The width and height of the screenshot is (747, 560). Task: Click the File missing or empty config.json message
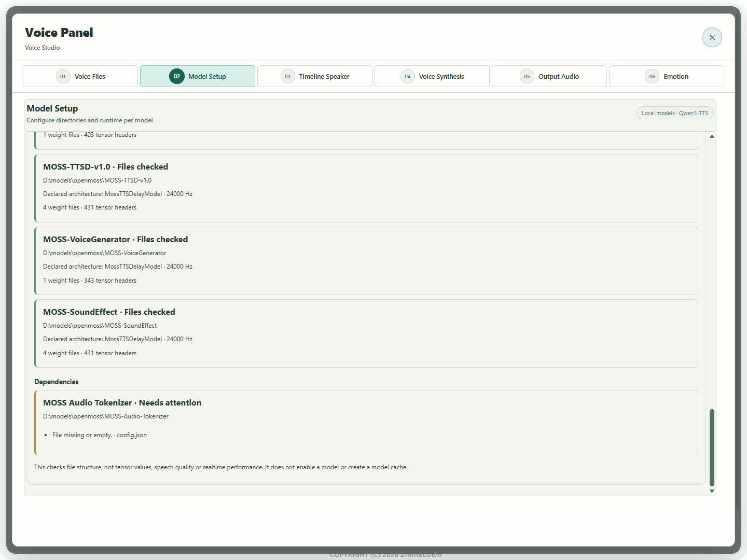tap(99, 435)
